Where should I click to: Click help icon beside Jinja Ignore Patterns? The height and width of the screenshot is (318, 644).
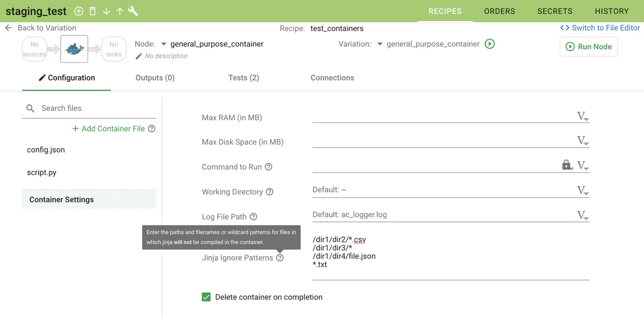tap(280, 258)
